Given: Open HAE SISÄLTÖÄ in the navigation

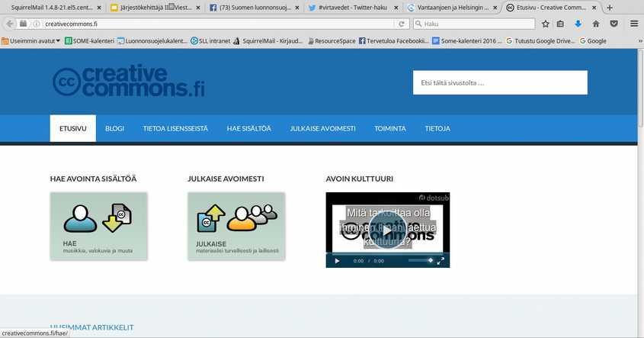Looking at the screenshot, I should 249,128.
